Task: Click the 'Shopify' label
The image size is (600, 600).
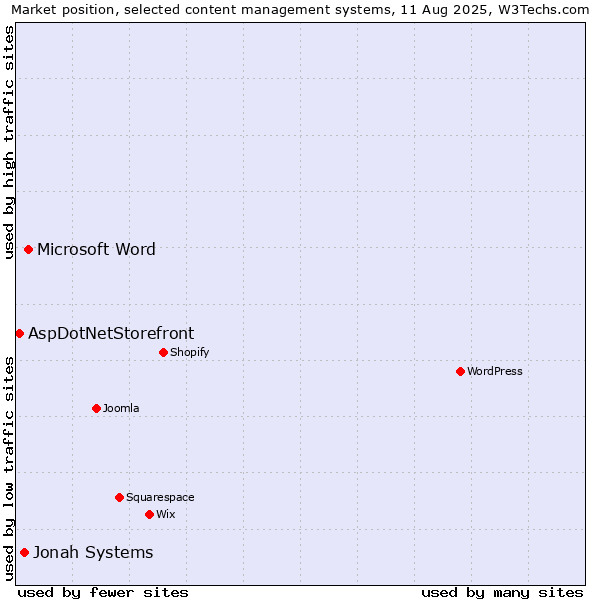Action: pos(190,352)
